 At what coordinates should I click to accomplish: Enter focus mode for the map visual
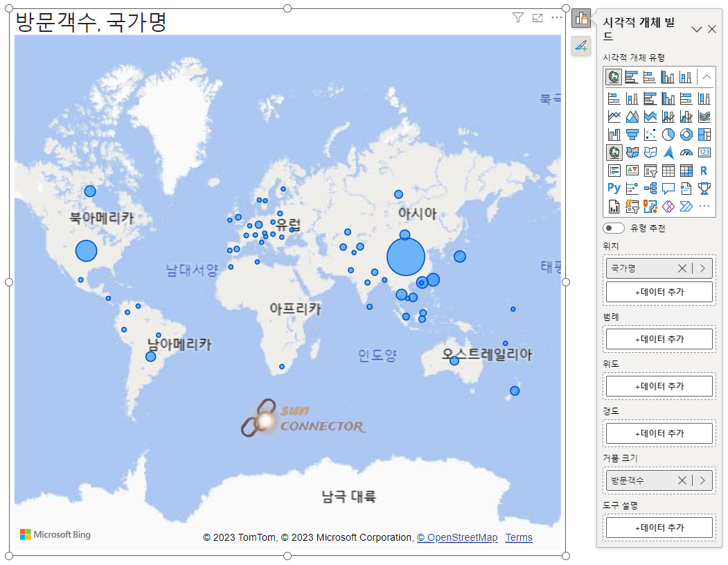point(538,17)
